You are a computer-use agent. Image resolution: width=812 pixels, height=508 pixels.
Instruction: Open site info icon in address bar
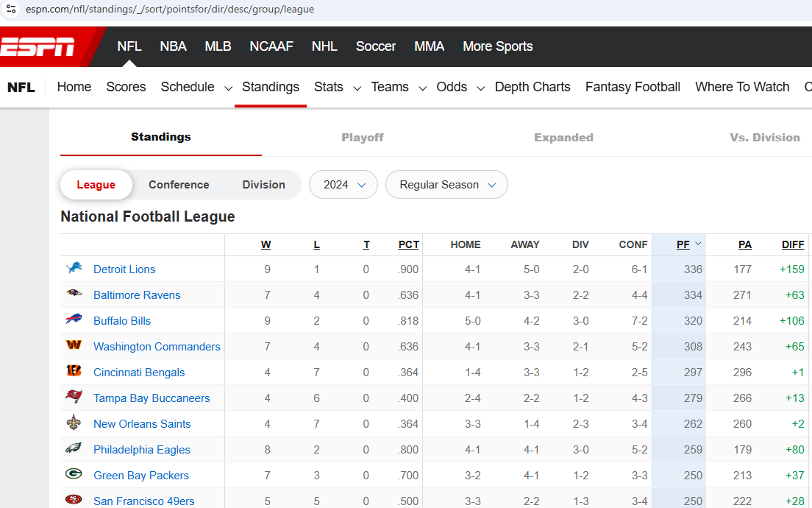11,10
